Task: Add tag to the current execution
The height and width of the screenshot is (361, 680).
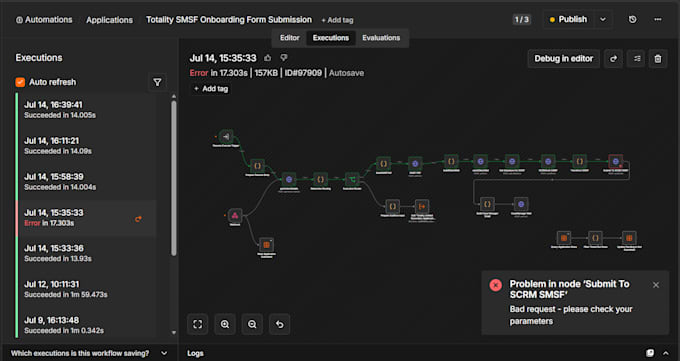Action: pos(211,89)
